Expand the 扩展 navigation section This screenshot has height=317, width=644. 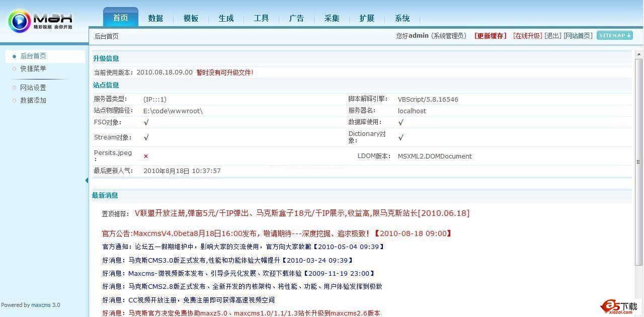(x=367, y=18)
